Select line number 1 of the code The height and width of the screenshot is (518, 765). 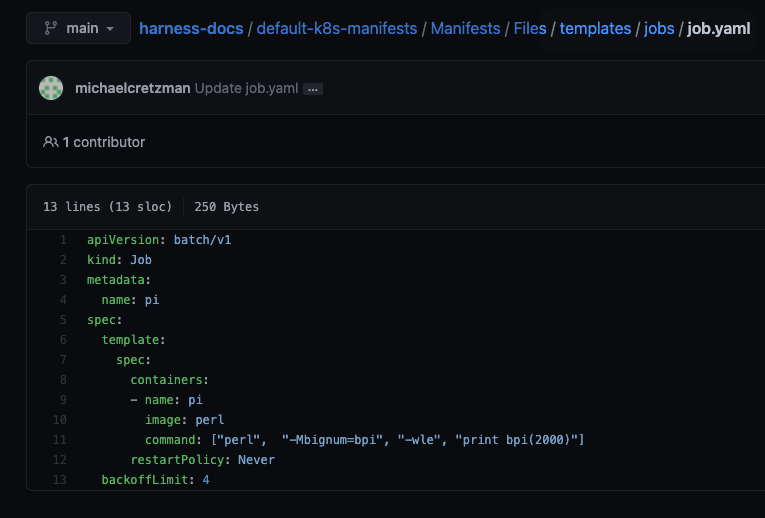pyautogui.click(x=63, y=240)
